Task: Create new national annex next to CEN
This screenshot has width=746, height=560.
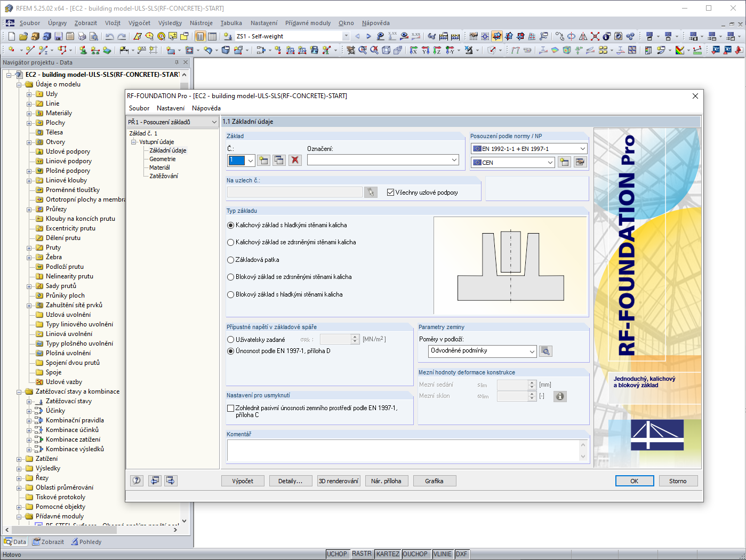Action: coord(564,162)
